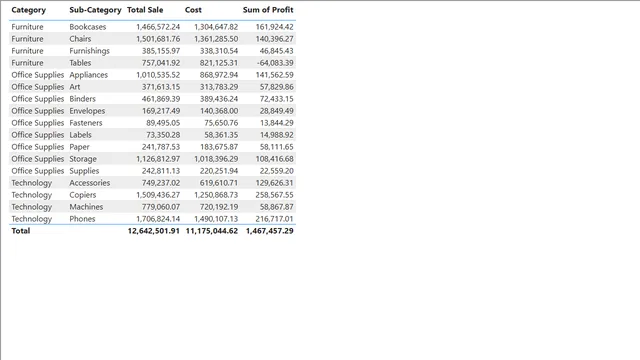The width and height of the screenshot is (640, 360).
Task: Click Appliances total sale 1,010,535.52
Action: 158,75
